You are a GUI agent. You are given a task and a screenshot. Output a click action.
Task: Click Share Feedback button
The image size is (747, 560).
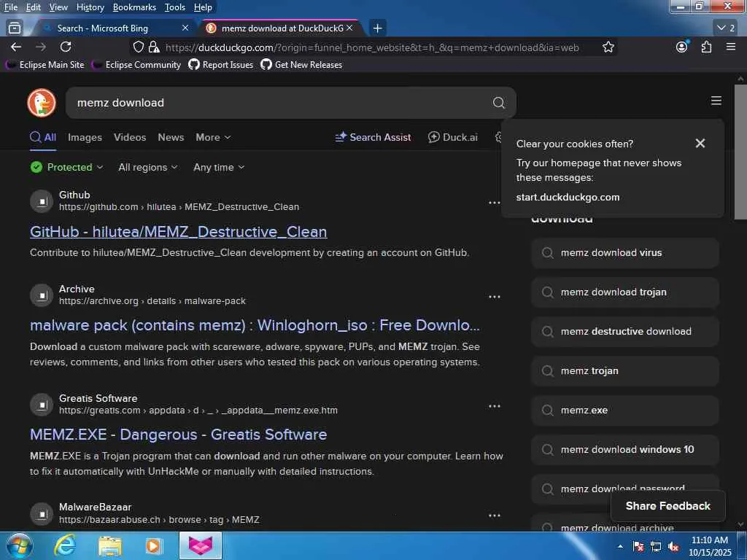[x=668, y=506]
